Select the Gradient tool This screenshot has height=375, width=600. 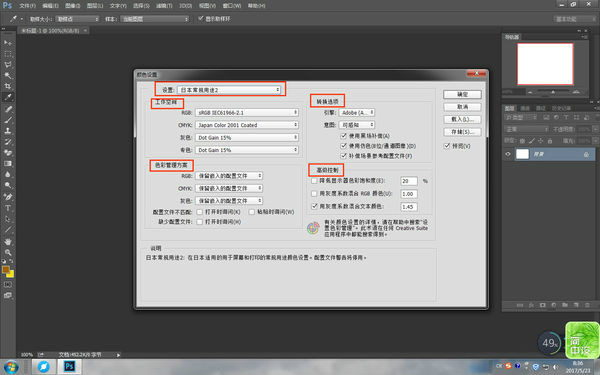click(x=8, y=163)
